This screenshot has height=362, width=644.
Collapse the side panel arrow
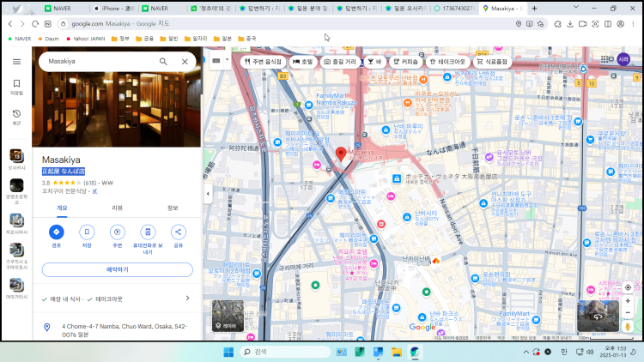click(x=208, y=194)
